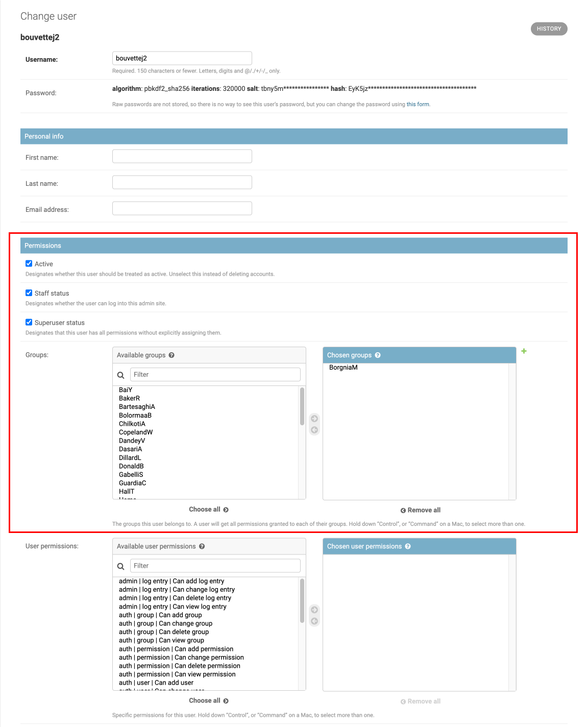Image resolution: width=588 pixels, height=727 pixels.
Task: Click Remove all under chosen groups
Action: pos(421,510)
